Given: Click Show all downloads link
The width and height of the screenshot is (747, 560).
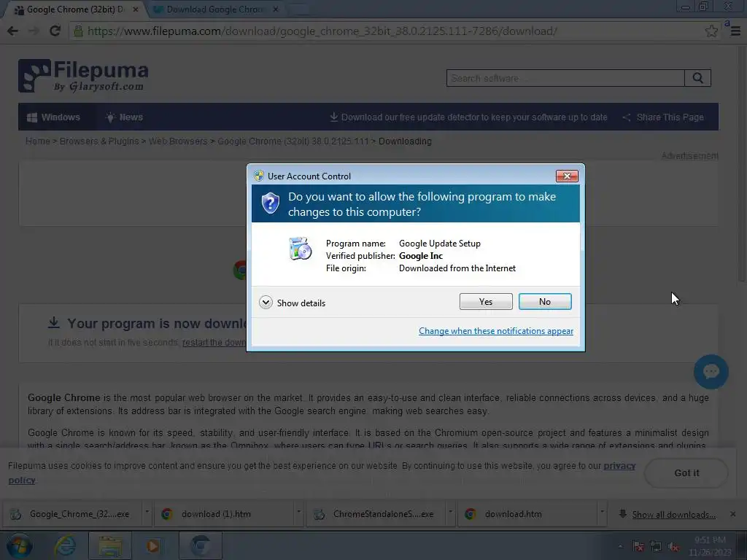Looking at the screenshot, I should click(x=673, y=515).
